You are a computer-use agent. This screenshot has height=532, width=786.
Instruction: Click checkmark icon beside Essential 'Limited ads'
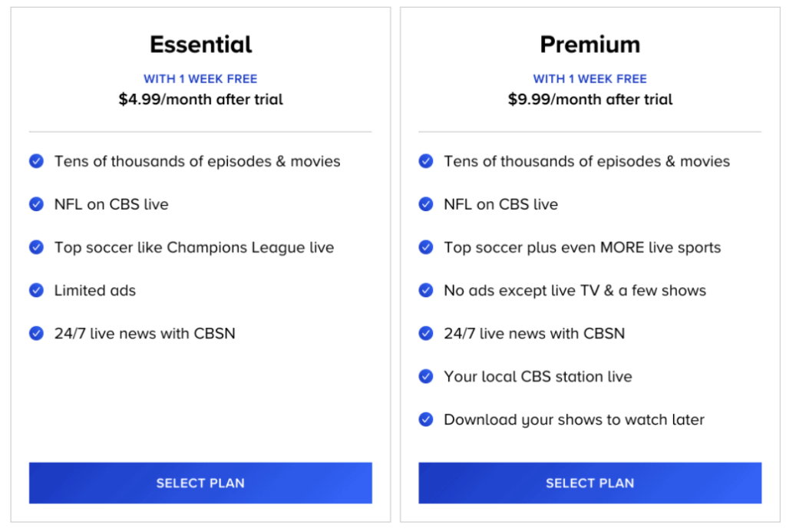pyautogui.click(x=36, y=290)
